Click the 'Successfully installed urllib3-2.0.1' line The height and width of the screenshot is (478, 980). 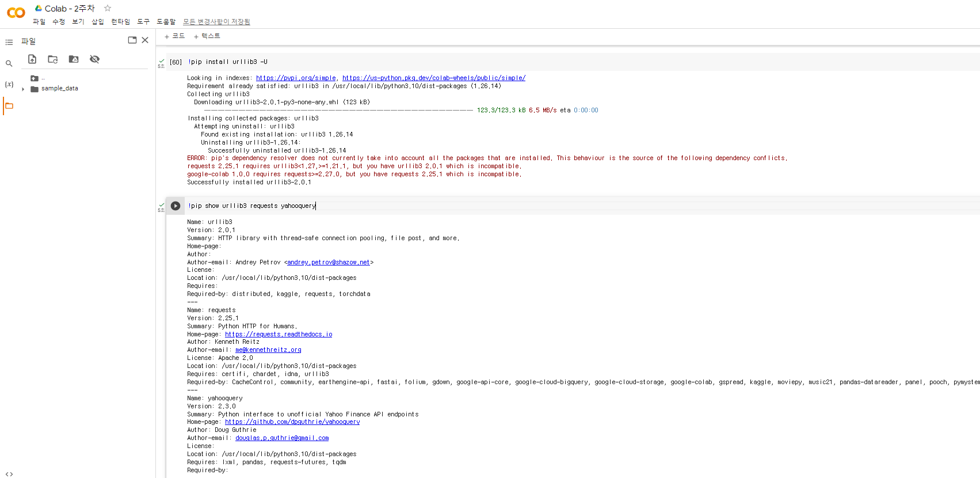(x=249, y=183)
